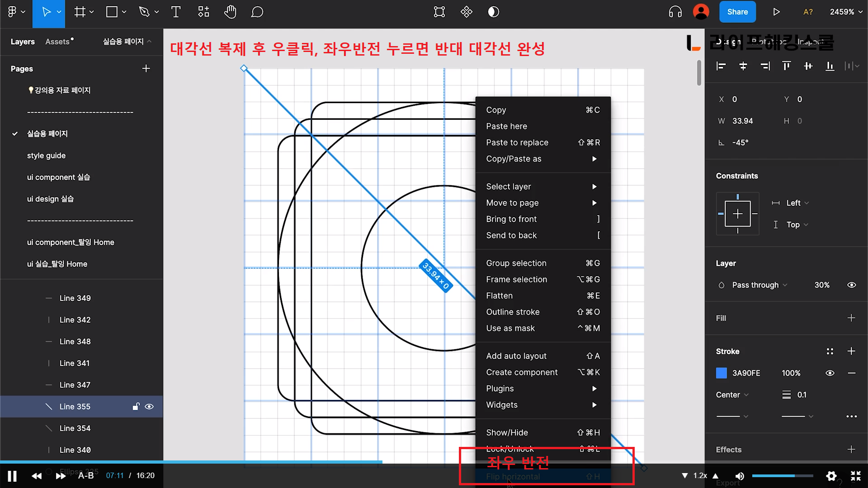Image resolution: width=868 pixels, height=488 pixels.
Task: Select the Text tool in toolbar
Action: [x=176, y=12]
